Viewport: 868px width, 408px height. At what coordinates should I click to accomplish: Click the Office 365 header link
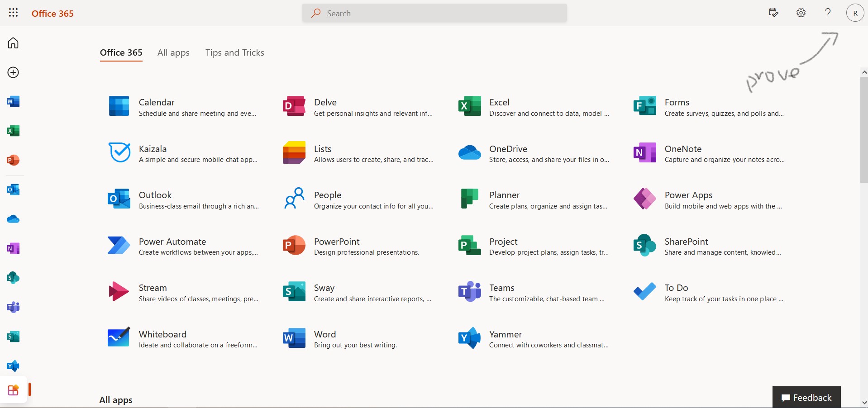(x=52, y=14)
